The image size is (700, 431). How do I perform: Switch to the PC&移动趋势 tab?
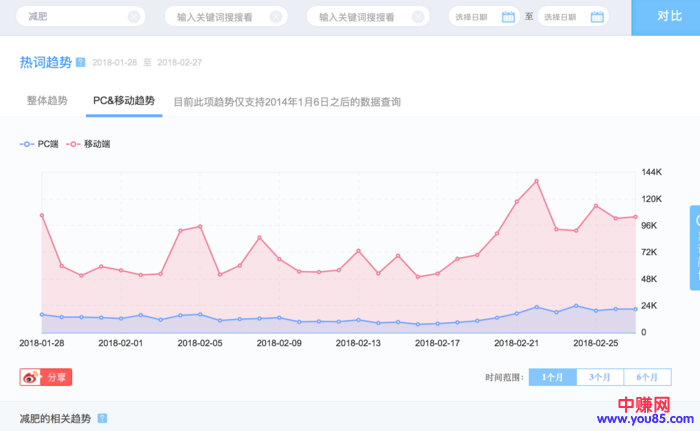pos(124,101)
